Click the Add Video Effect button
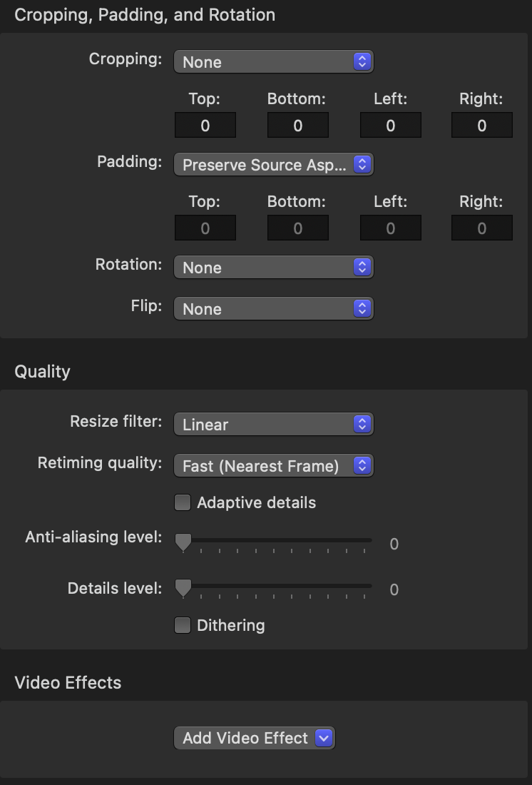The image size is (532, 785). pos(245,738)
